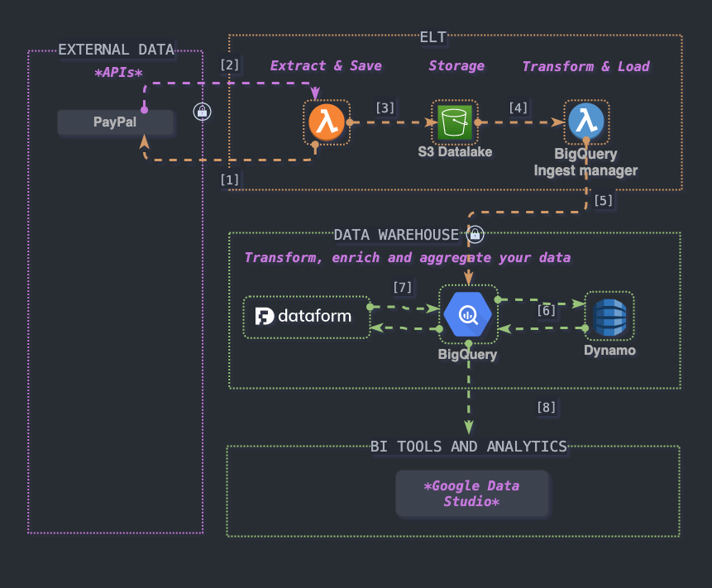Screen dimensions: 712x588
Task: Click the lock icon on External Data border
Action: point(202,112)
